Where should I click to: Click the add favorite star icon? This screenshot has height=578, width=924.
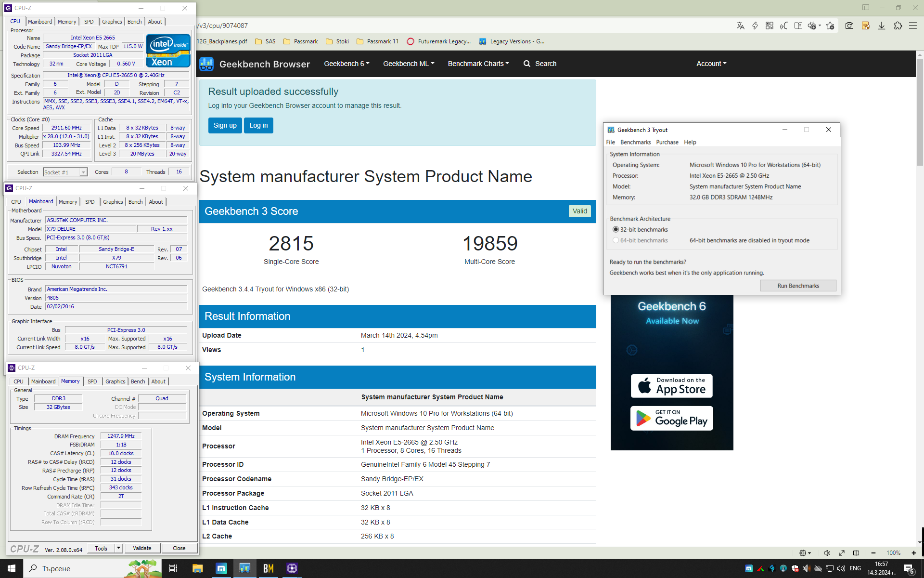pyautogui.click(x=830, y=26)
